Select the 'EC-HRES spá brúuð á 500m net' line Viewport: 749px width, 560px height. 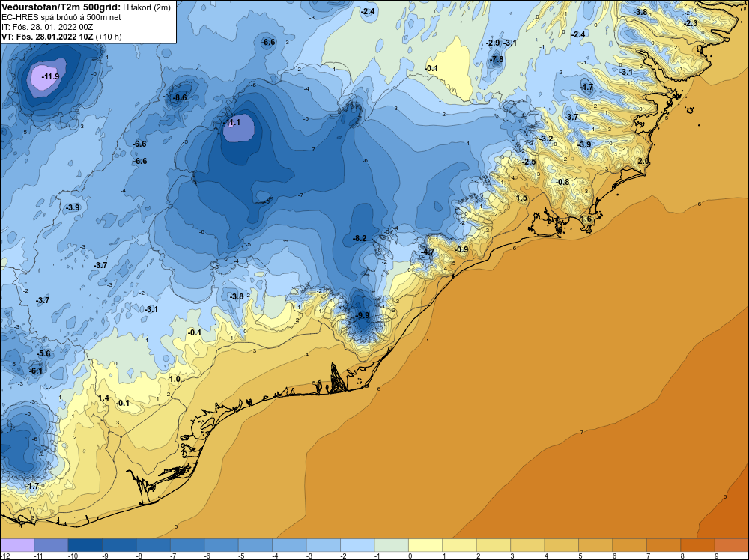(x=61, y=17)
